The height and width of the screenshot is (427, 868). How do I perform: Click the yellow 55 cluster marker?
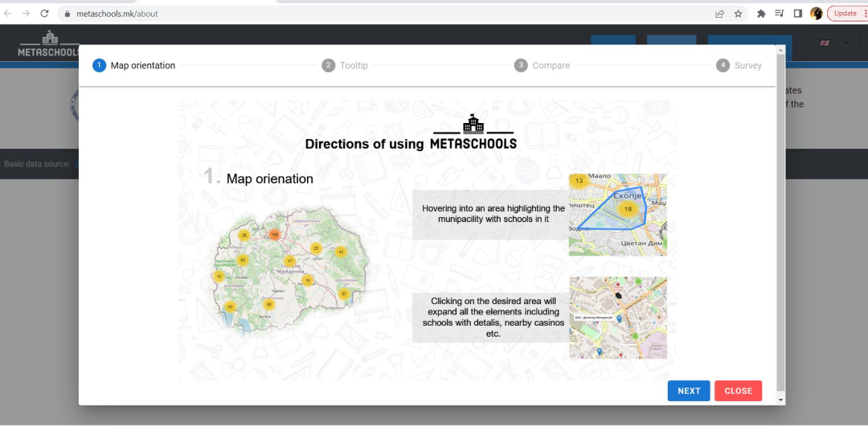click(x=243, y=261)
